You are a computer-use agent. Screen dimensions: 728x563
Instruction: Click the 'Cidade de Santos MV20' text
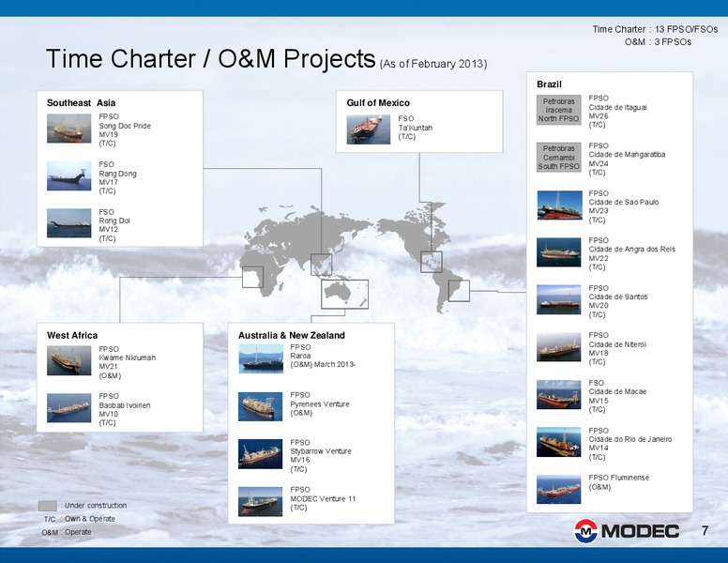pos(618,301)
